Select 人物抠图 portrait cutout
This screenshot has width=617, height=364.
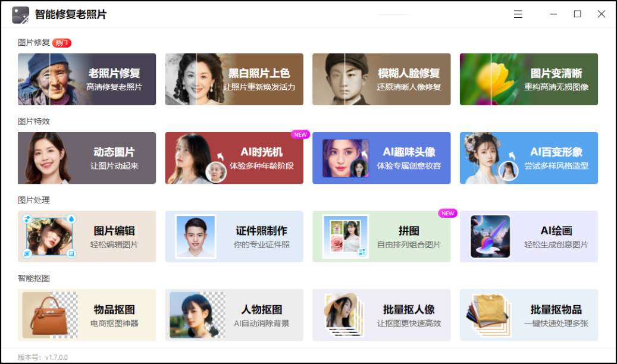coord(234,315)
